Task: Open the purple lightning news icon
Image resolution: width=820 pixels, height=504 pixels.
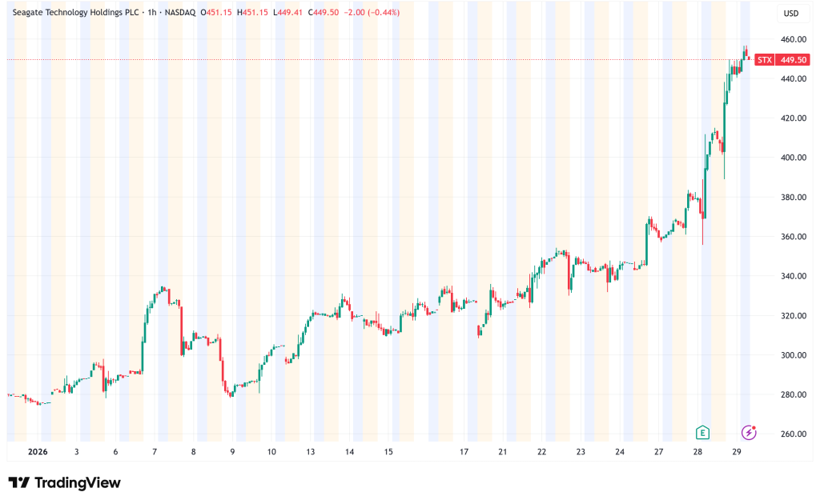Action: click(749, 433)
